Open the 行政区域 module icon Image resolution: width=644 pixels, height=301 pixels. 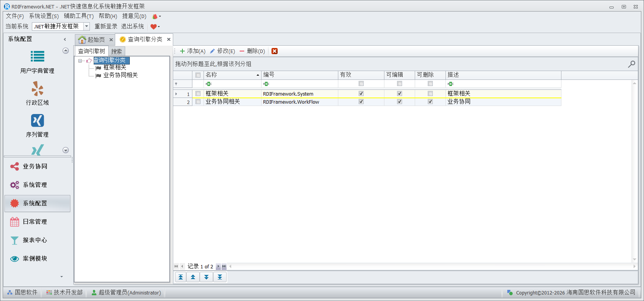pos(37,89)
